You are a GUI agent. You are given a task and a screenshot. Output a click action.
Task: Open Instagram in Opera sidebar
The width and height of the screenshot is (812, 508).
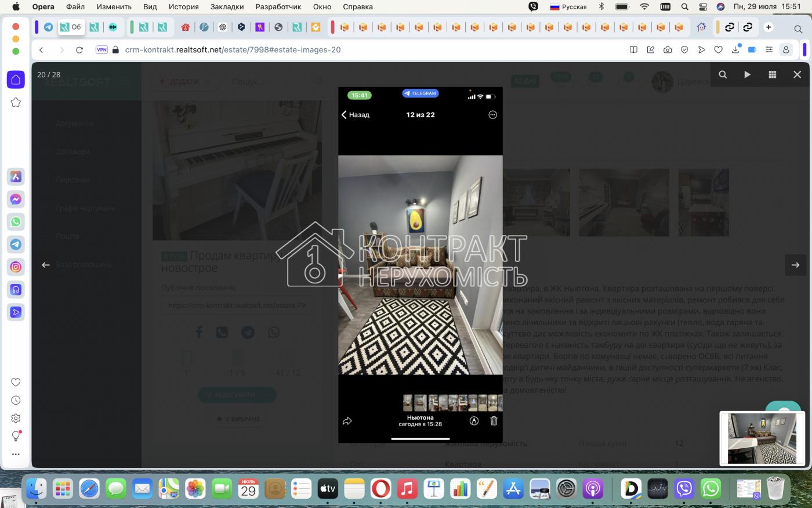(x=16, y=267)
